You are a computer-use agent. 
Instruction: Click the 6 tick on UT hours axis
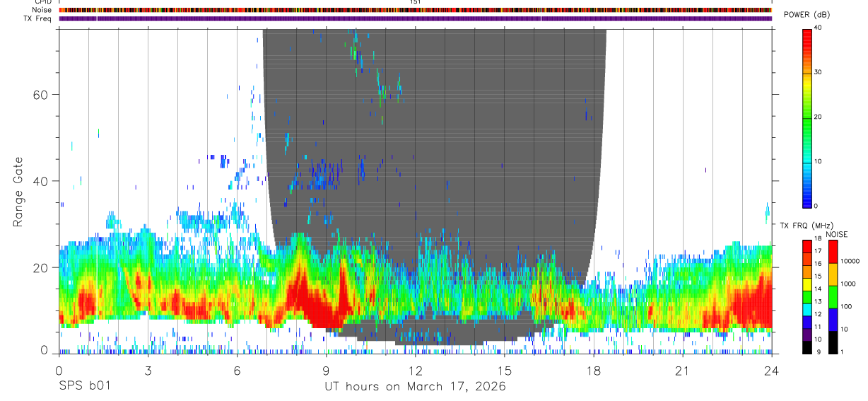pyautogui.click(x=237, y=371)
